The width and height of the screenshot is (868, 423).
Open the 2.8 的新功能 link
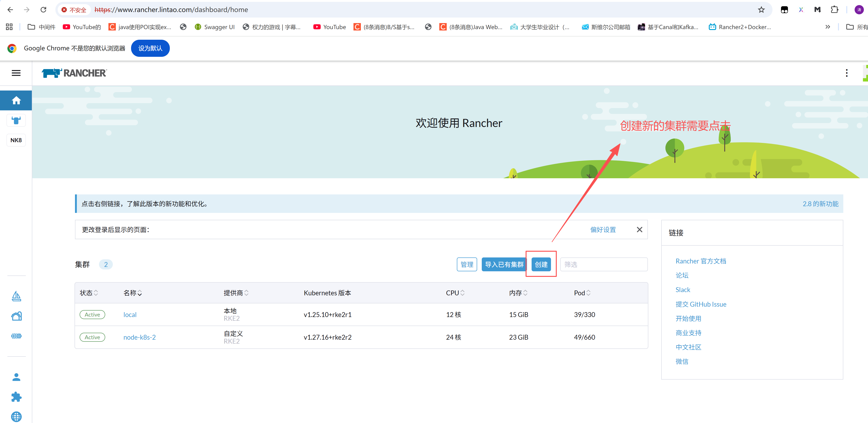point(820,204)
